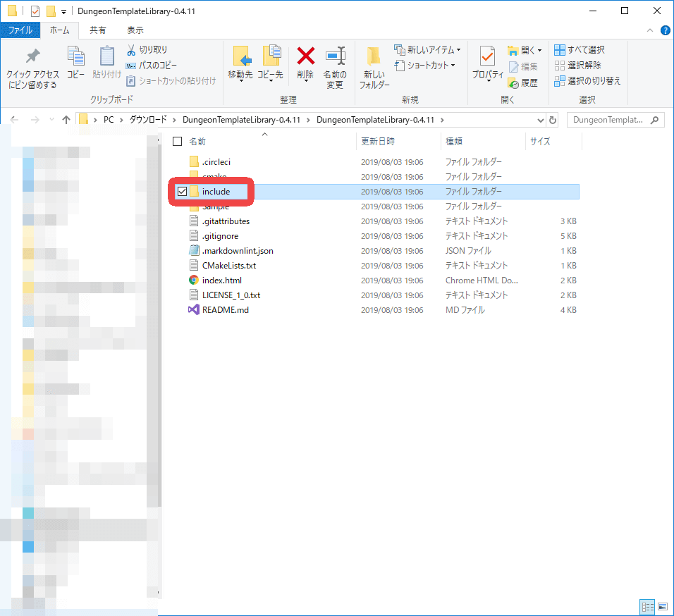The image size is (674, 616).
Task: Click the Pin to Quick Access icon
Action: point(32,56)
